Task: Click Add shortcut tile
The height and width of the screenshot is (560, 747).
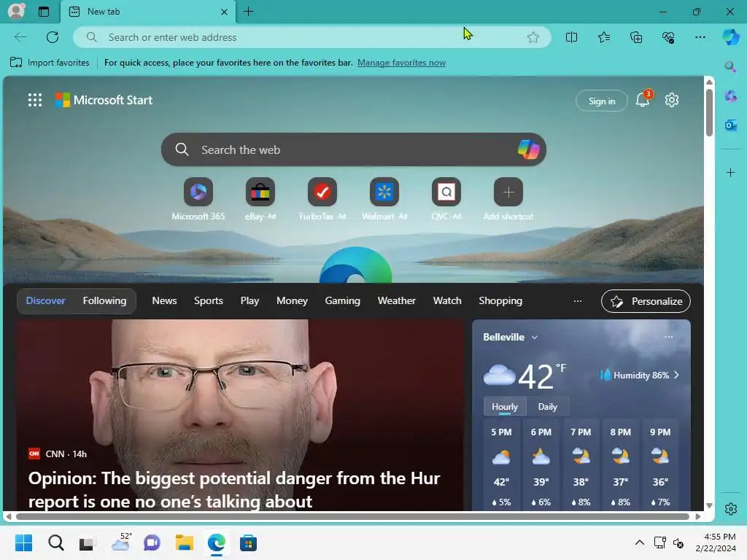Action: (x=508, y=200)
